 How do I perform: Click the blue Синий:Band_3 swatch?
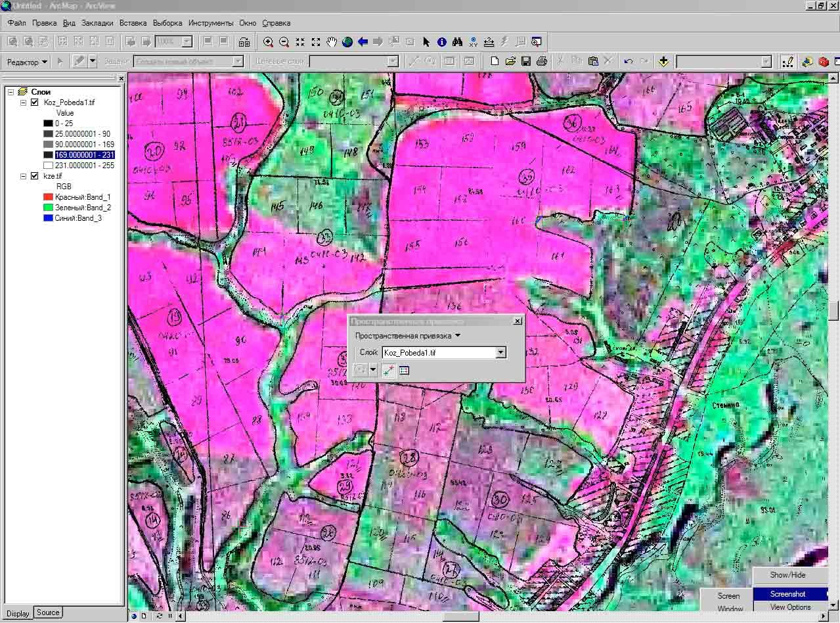(x=48, y=218)
